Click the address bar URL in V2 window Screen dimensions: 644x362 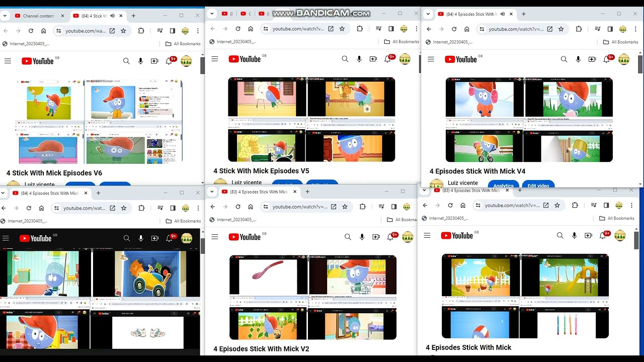coord(299,207)
